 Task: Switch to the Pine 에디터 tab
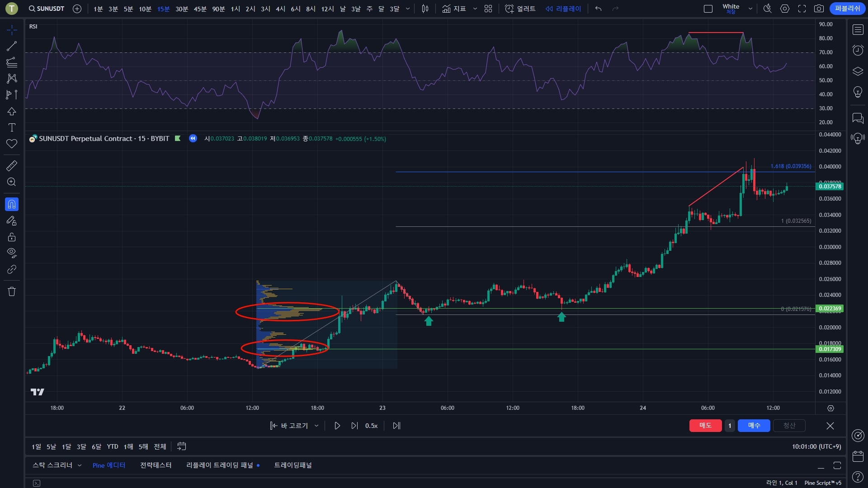point(108,465)
